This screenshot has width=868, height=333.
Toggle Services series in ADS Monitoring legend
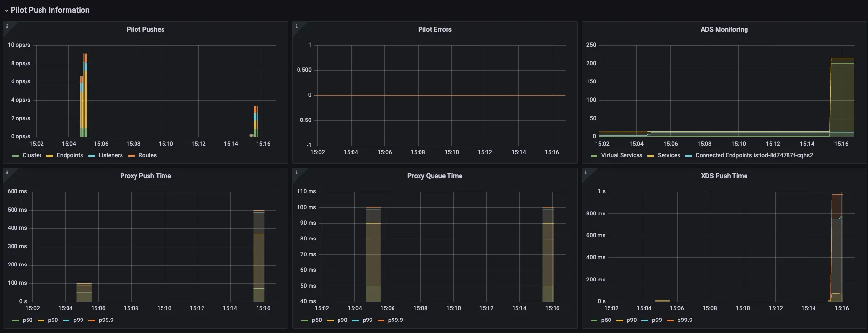click(669, 155)
